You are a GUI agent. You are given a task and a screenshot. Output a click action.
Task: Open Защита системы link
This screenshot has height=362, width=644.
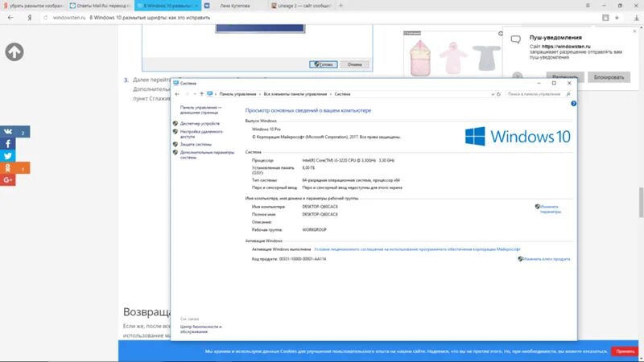196,145
